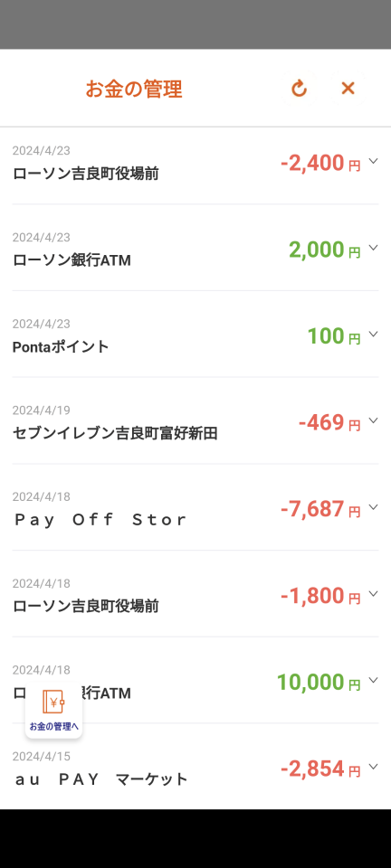Open the お金の管理へ floating wallet shortcut
The width and height of the screenshot is (391, 868).
coord(53,711)
